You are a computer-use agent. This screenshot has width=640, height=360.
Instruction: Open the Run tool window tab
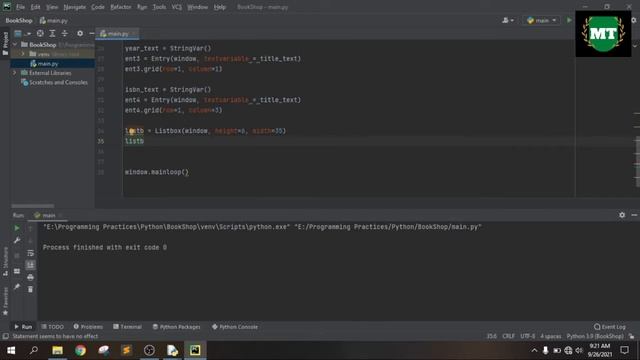(23, 327)
